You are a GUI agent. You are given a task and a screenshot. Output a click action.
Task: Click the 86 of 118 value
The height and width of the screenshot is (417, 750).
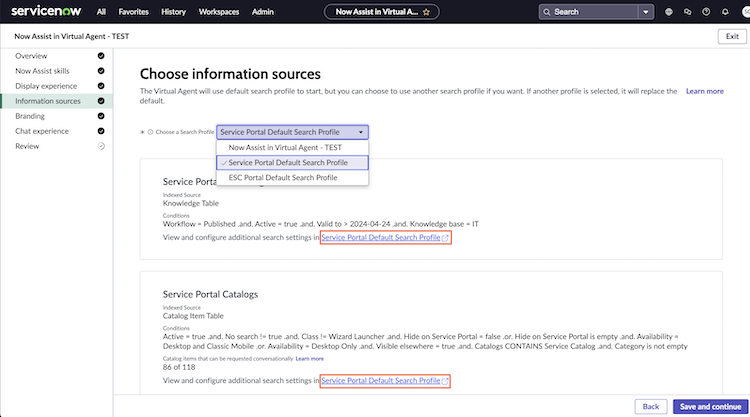(x=179, y=367)
